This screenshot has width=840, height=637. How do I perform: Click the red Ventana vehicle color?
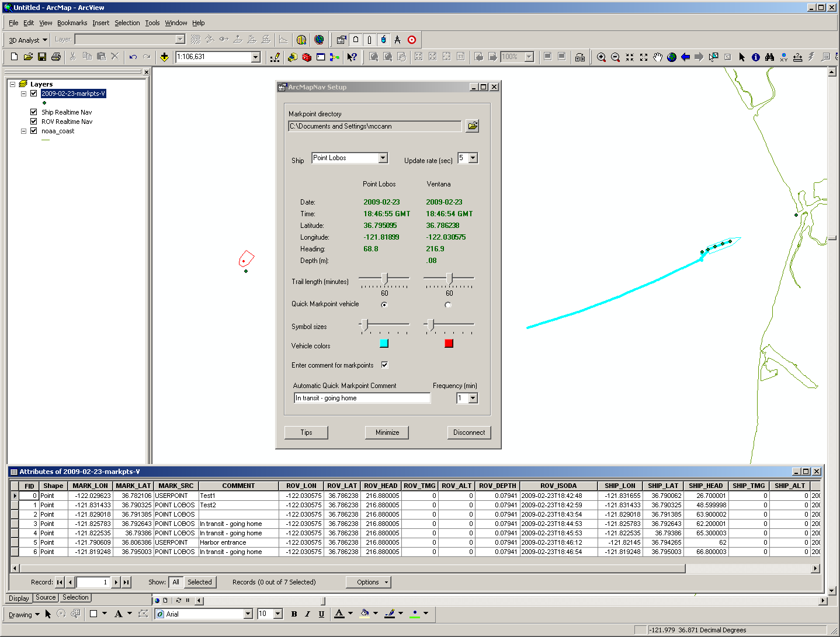(x=449, y=343)
